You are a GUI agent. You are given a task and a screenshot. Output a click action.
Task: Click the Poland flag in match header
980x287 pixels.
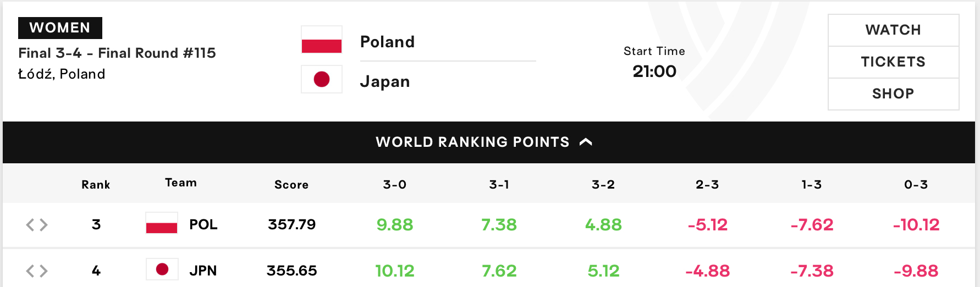pyautogui.click(x=322, y=40)
